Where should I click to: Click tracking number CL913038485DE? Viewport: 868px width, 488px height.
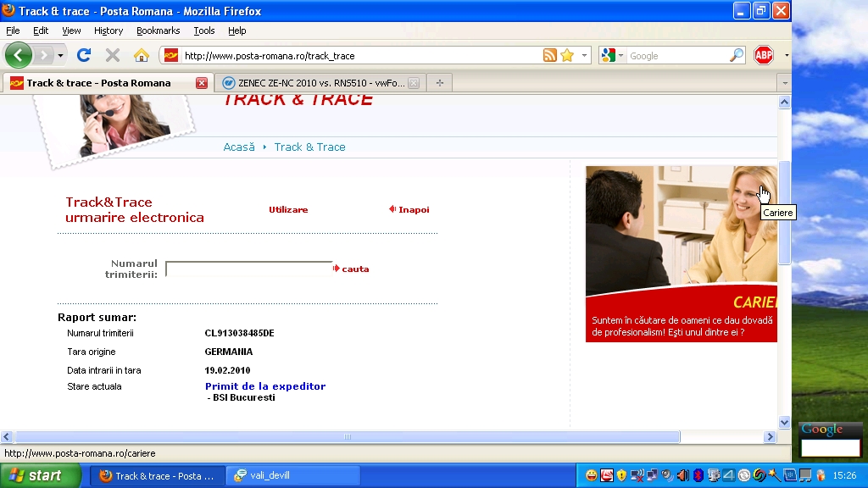tap(239, 333)
